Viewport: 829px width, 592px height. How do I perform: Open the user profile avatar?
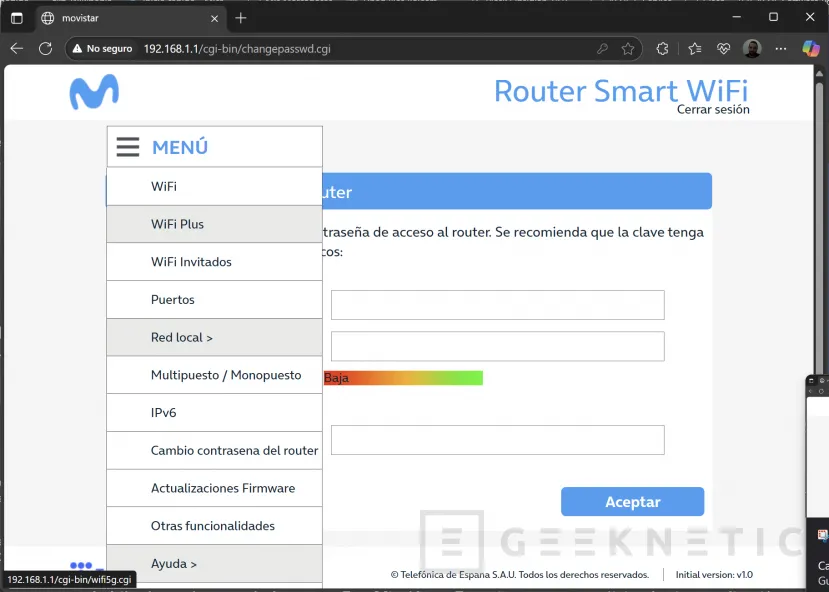tap(752, 49)
